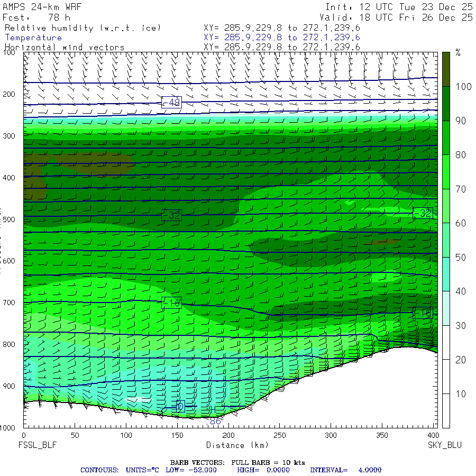
Task: Click the percent unit symbol above colorbar
Action: [458, 53]
